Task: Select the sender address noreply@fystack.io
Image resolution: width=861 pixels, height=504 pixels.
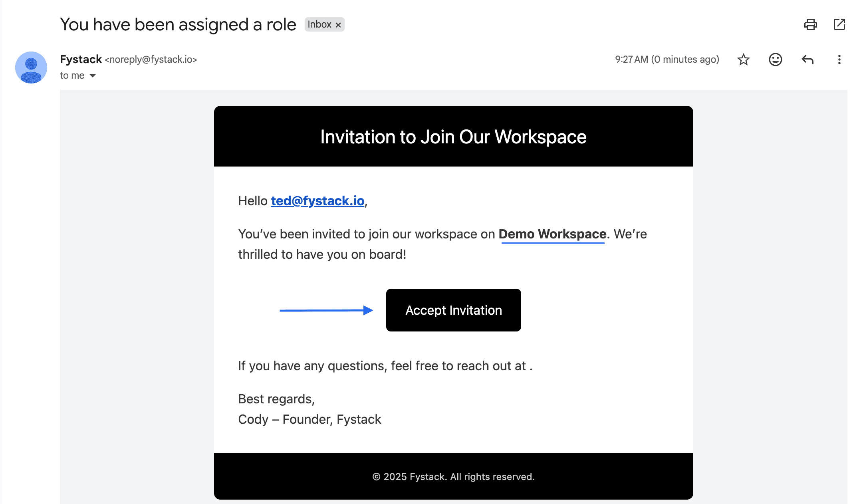Action: (x=151, y=60)
